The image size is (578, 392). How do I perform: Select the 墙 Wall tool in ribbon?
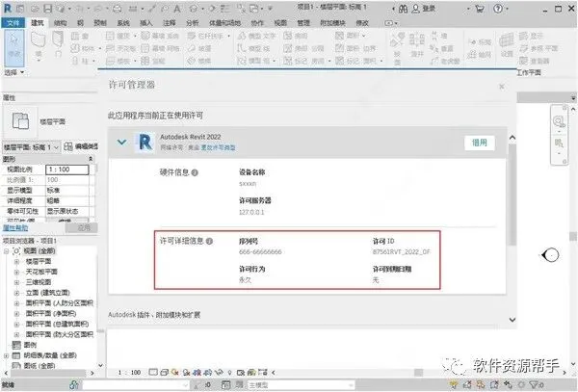point(38,45)
